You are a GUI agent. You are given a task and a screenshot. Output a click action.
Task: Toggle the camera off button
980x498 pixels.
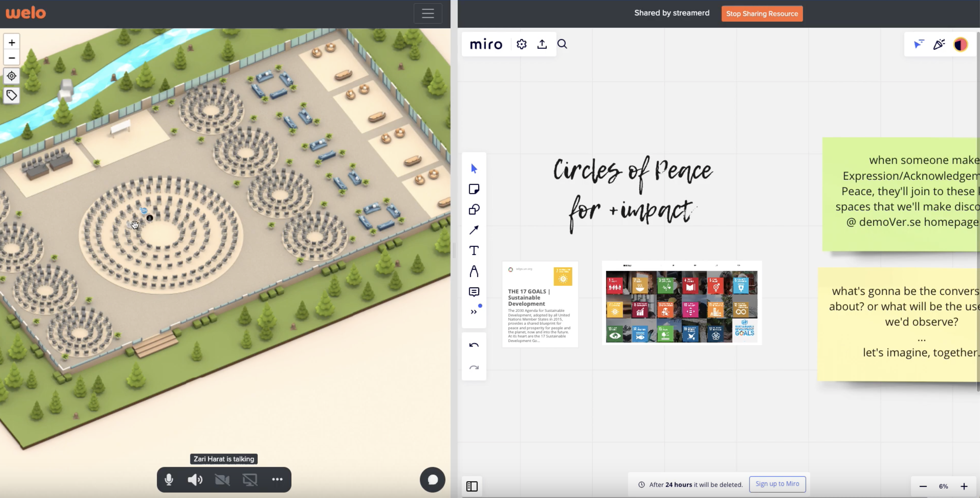coord(222,479)
